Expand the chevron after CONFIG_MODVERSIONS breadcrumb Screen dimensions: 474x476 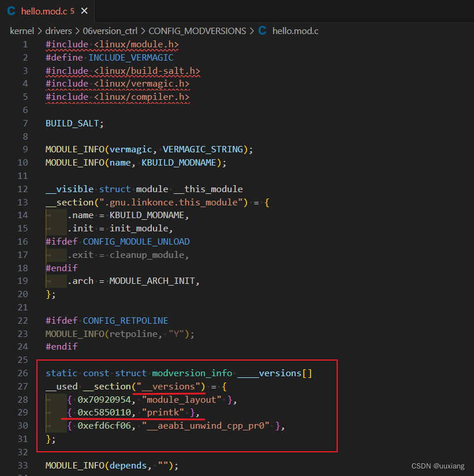pyautogui.click(x=252, y=31)
